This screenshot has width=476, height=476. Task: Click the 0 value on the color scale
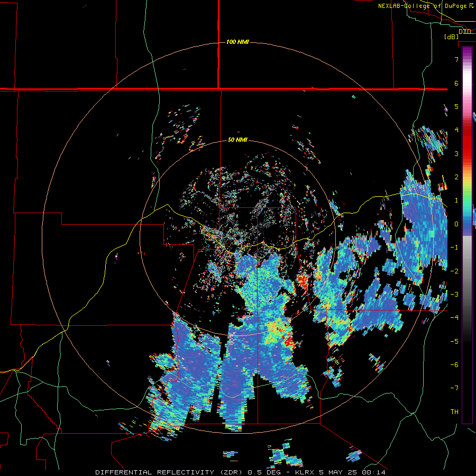click(456, 224)
